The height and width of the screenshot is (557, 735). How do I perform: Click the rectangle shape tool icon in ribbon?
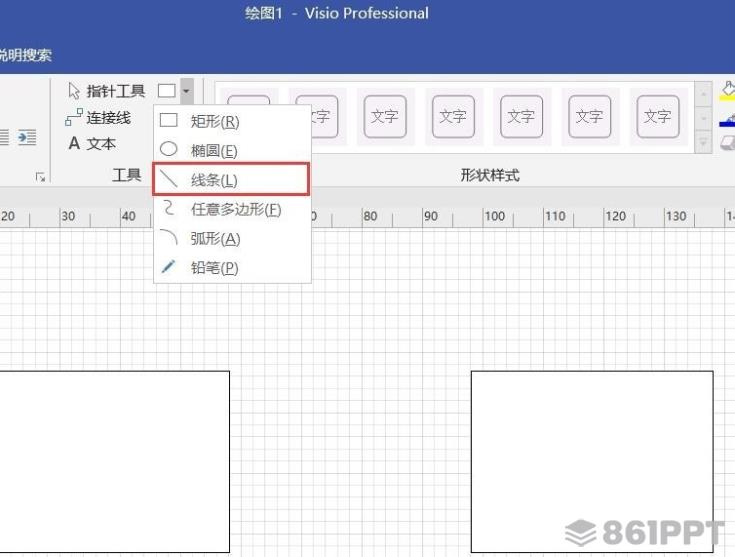(167, 90)
